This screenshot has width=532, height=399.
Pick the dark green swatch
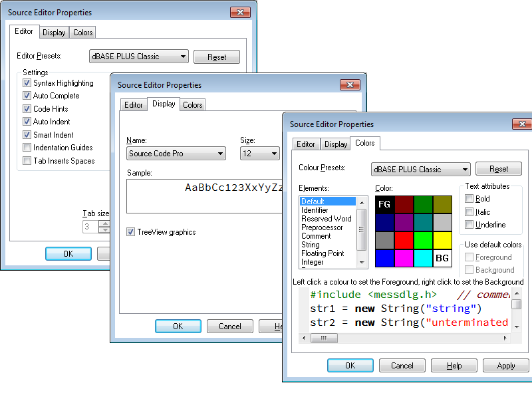[423, 205]
